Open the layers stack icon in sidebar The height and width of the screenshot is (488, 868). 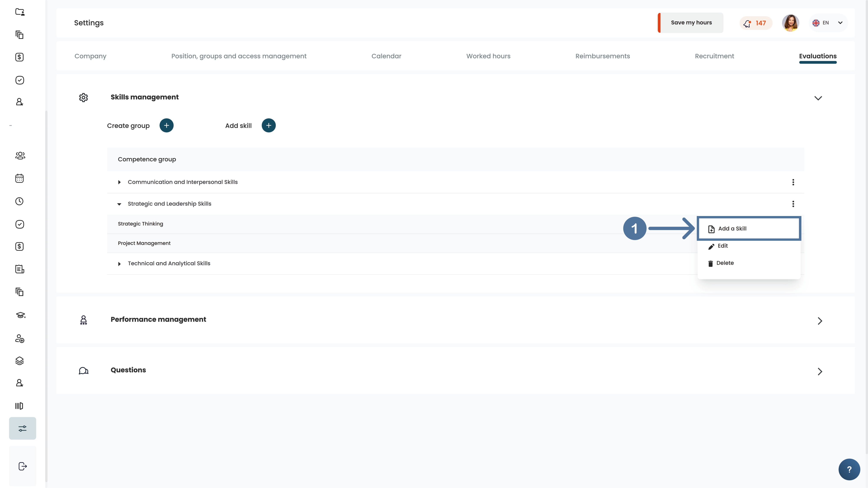20,361
